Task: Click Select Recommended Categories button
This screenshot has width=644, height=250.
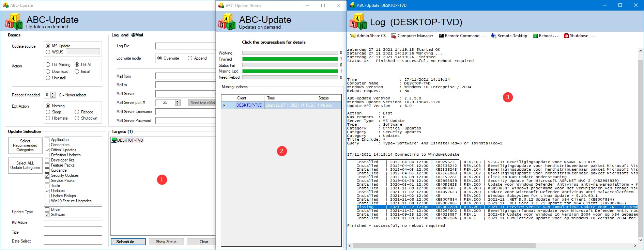Action: pyautogui.click(x=25, y=145)
